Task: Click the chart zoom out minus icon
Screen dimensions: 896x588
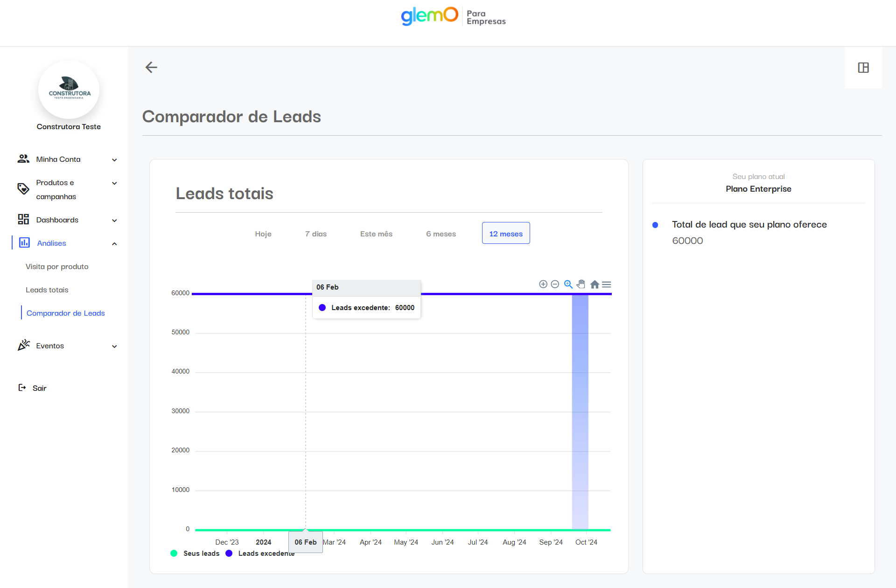Action: [x=555, y=284]
